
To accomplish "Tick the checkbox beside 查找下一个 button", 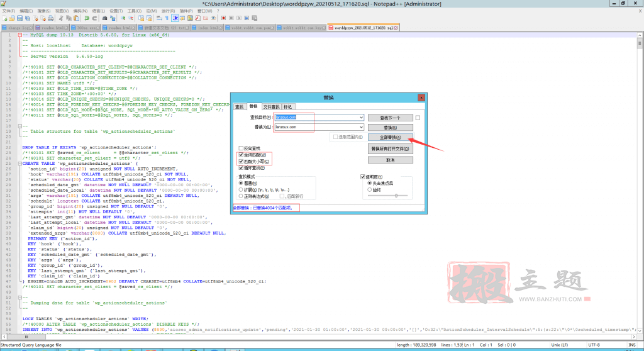I will tap(418, 118).
